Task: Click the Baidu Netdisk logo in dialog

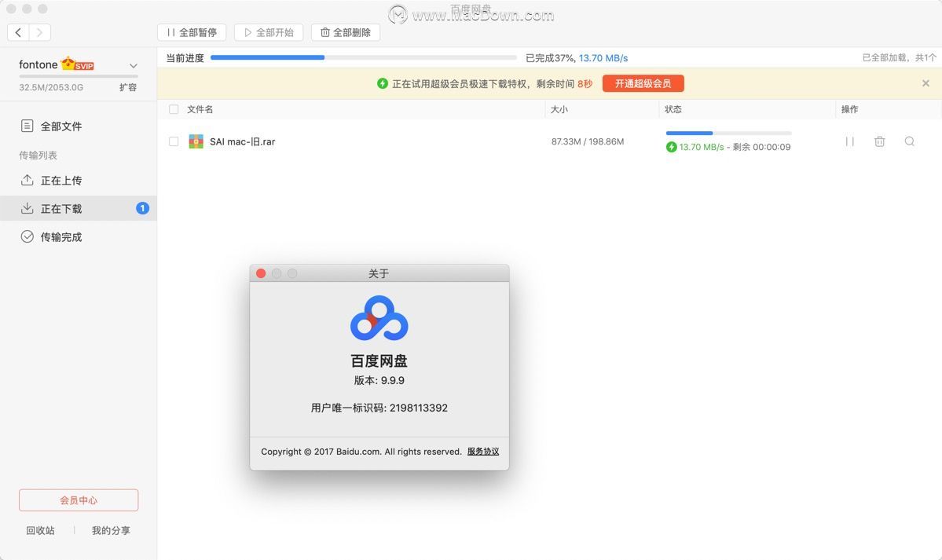Action: coord(379,318)
